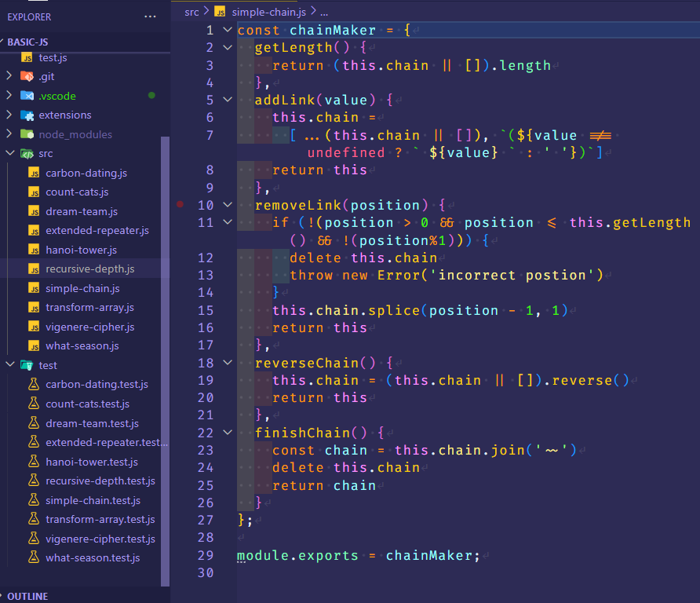The image size is (700, 603).
Task: Place cursor on module.exports line
Action: (358, 555)
